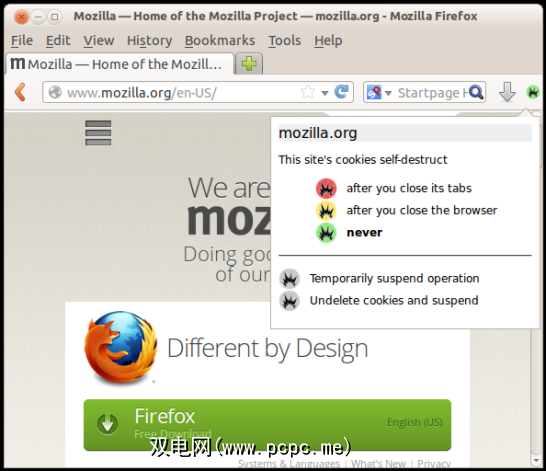Click the search magnifier icon
This screenshot has height=471, width=546.
point(476,92)
